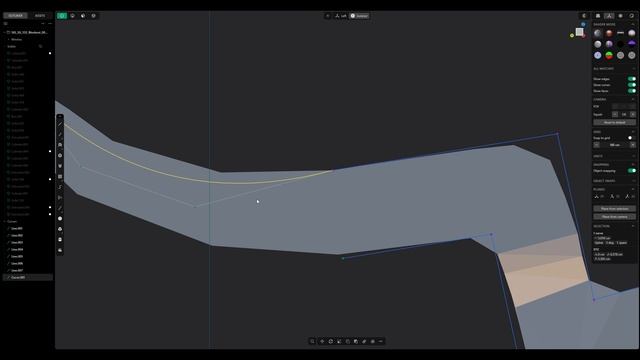Click the Left view orientation button
The image size is (640, 360).
tap(340, 16)
